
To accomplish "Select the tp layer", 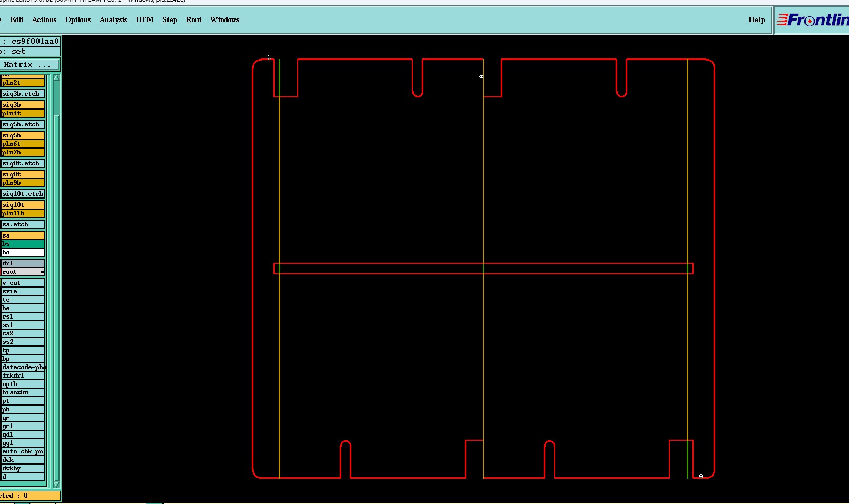I will tap(23, 350).
